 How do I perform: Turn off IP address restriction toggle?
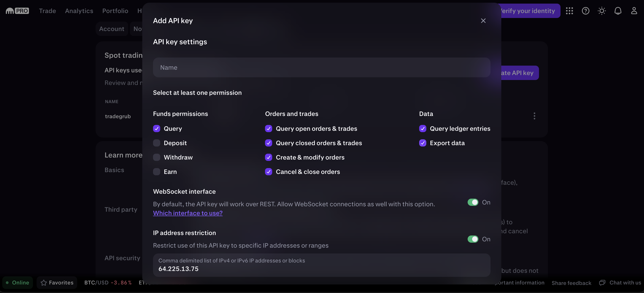[473, 239]
